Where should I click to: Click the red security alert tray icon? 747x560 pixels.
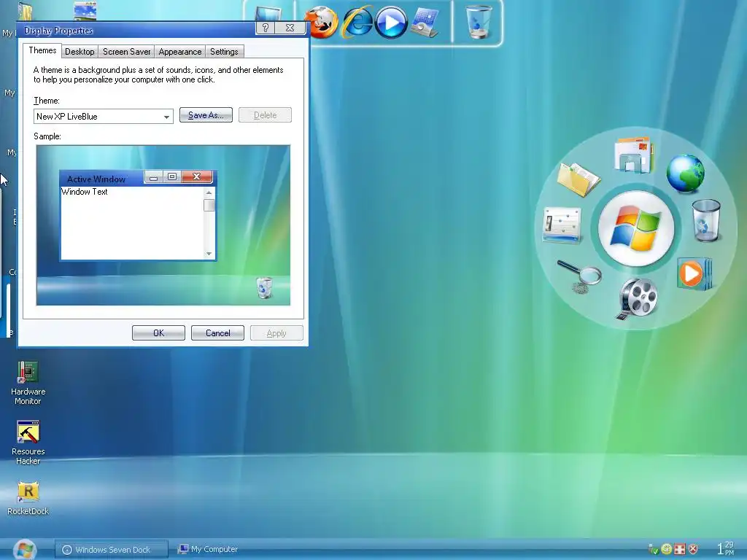click(693, 549)
